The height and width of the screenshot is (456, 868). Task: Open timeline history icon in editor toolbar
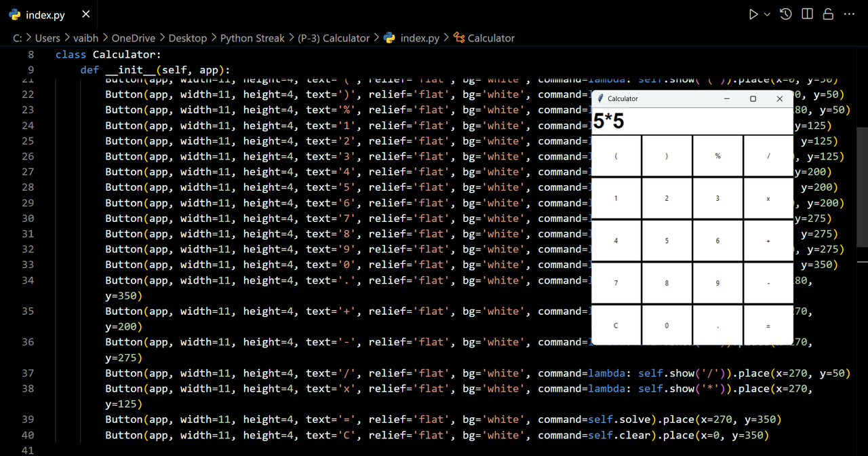786,14
